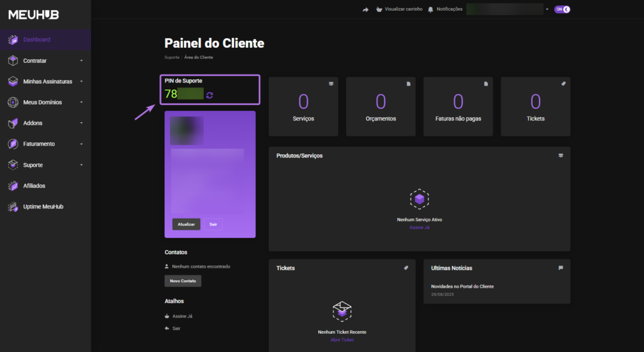Toggle the ON dark mode switch

562,9
